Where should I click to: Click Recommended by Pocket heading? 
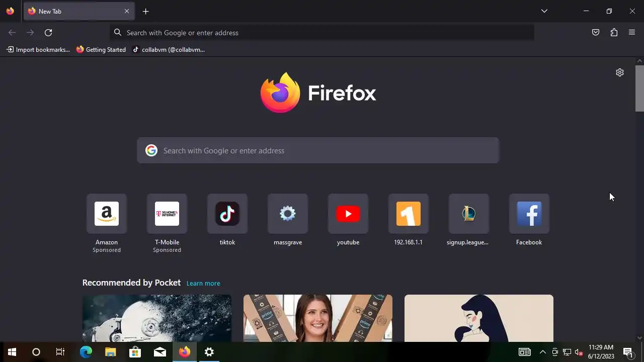[131, 283]
